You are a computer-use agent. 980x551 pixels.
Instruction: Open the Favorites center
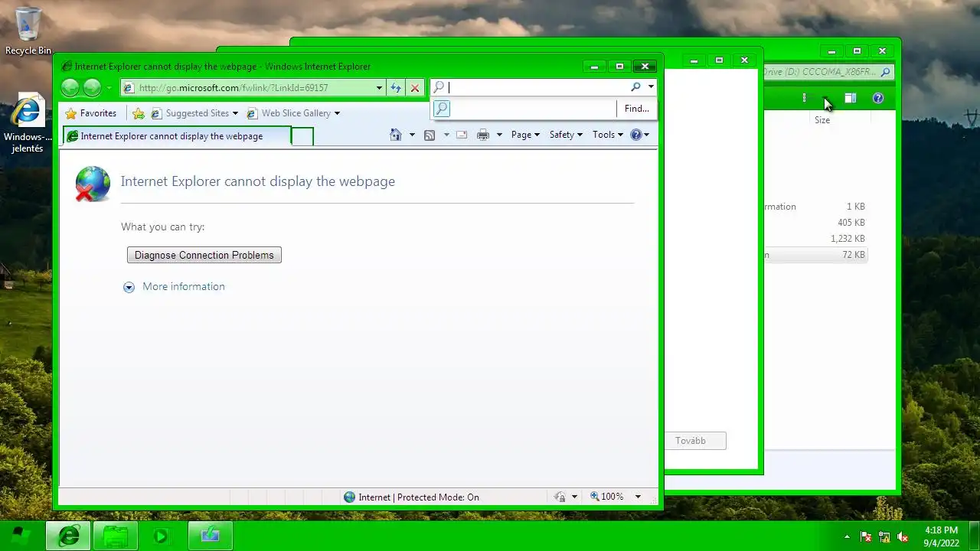(x=91, y=113)
